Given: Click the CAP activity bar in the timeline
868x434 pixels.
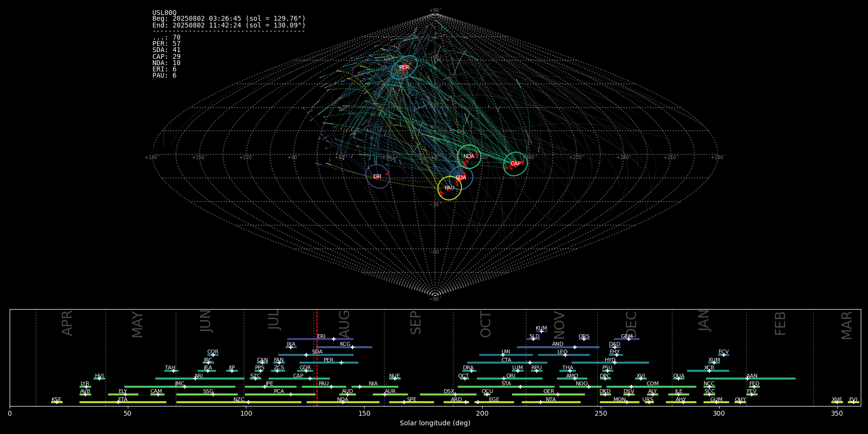Looking at the screenshot, I should [299, 379].
